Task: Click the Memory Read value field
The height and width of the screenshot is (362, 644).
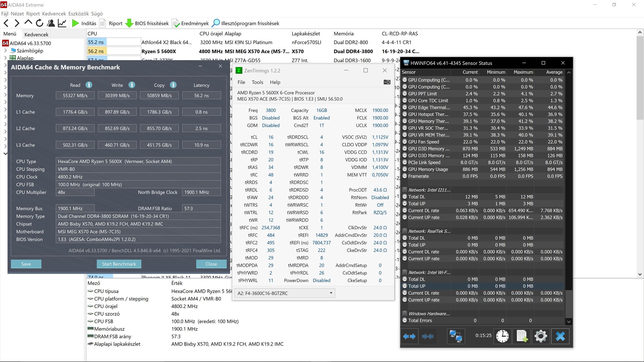Action: click(75, 95)
